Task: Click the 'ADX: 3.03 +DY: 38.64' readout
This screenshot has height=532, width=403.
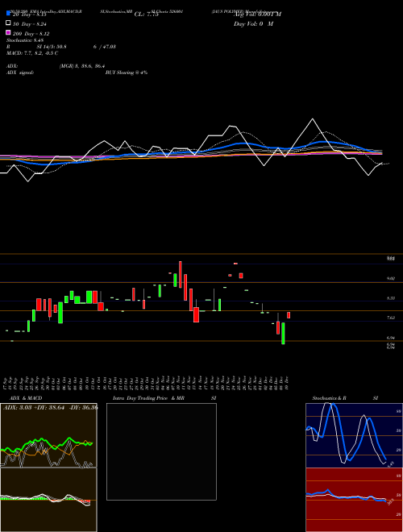Action: tap(34, 407)
